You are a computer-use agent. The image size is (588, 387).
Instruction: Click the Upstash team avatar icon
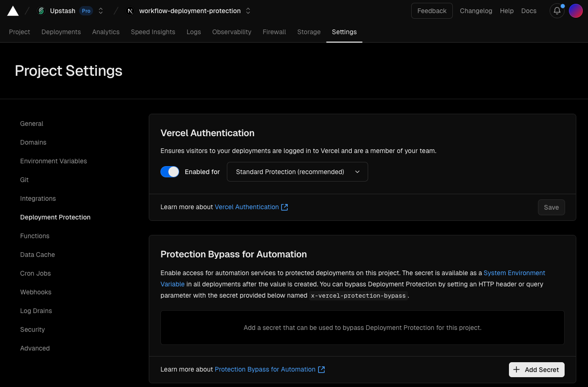tap(41, 11)
